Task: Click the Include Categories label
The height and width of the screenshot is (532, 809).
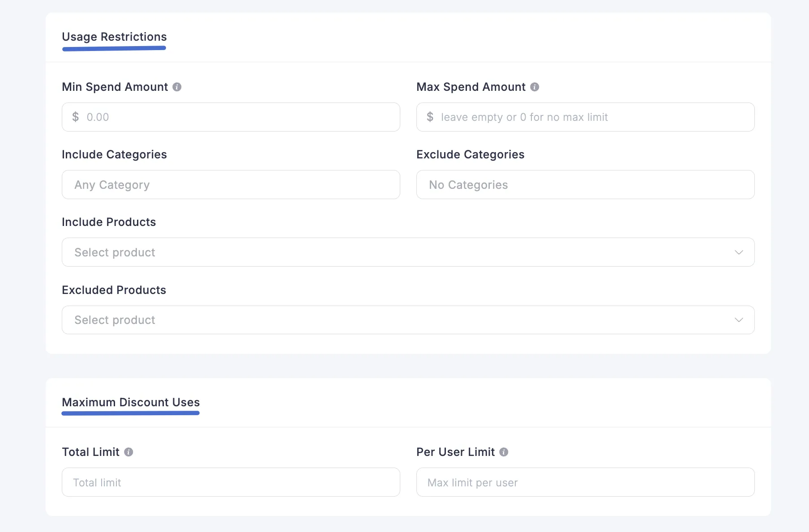Action: coord(114,154)
